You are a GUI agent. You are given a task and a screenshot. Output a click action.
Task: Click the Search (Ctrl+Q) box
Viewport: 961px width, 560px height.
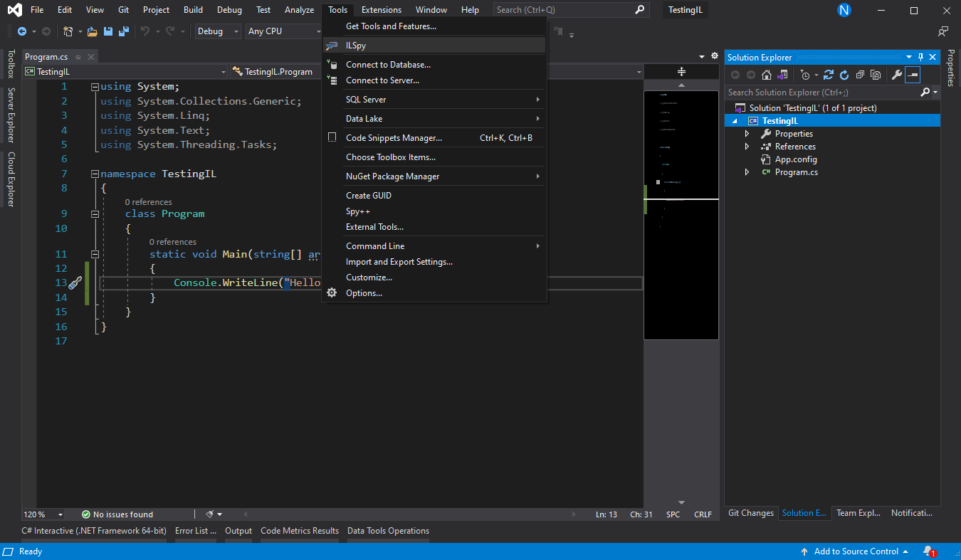pyautogui.click(x=571, y=10)
